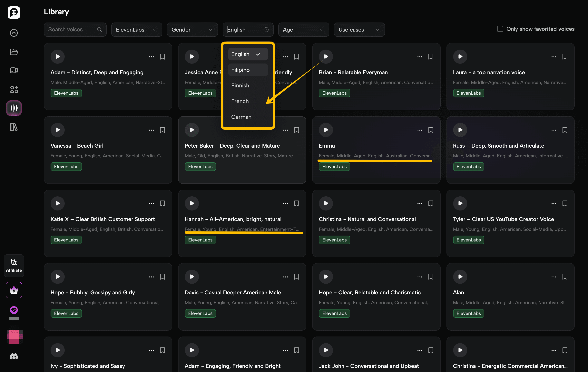Open the video camera icon in sidebar
Screen dimensions: 588x372
click(x=14, y=70)
